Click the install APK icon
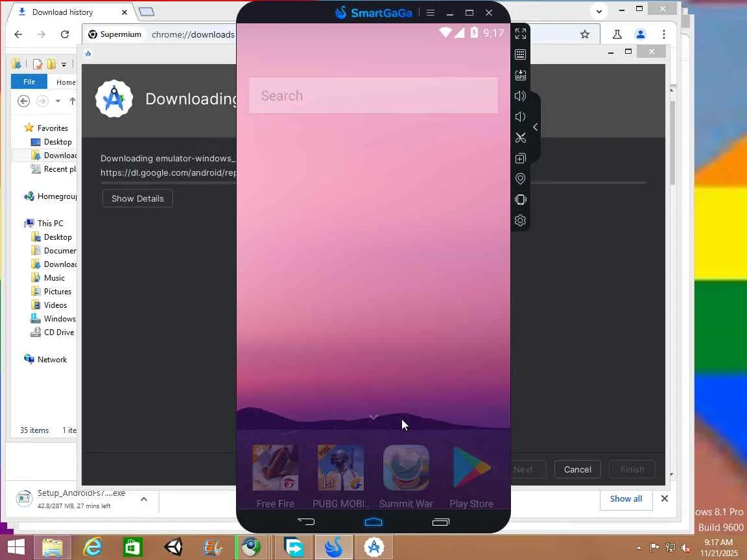This screenshot has width=747, height=560. click(520, 75)
